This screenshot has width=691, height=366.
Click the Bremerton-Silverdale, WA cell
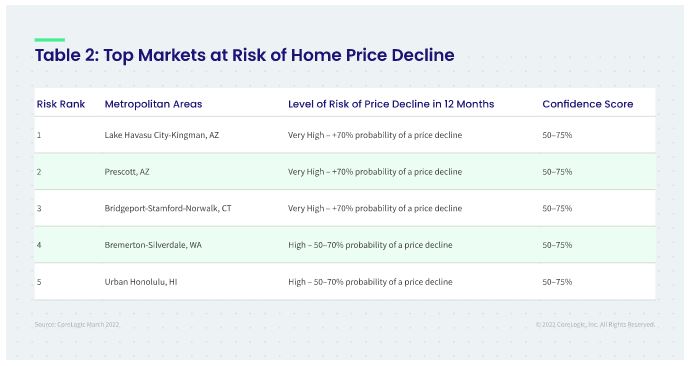[153, 245]
